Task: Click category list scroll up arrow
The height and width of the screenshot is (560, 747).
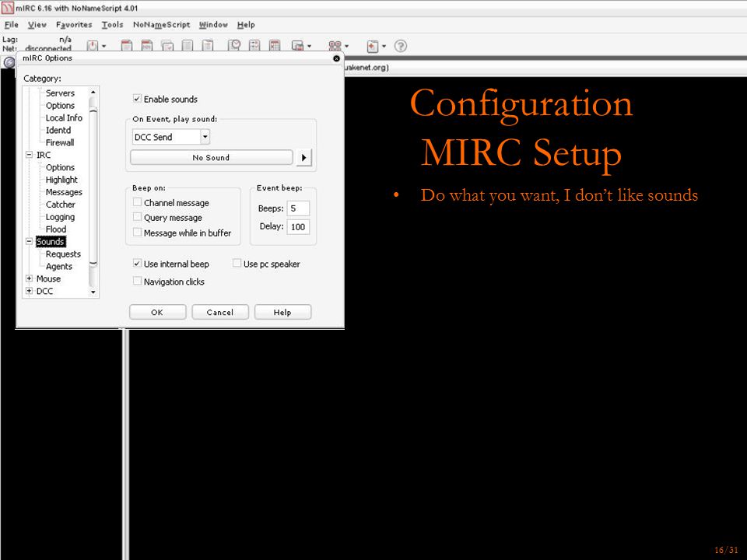Action: (x=93, y=92)
